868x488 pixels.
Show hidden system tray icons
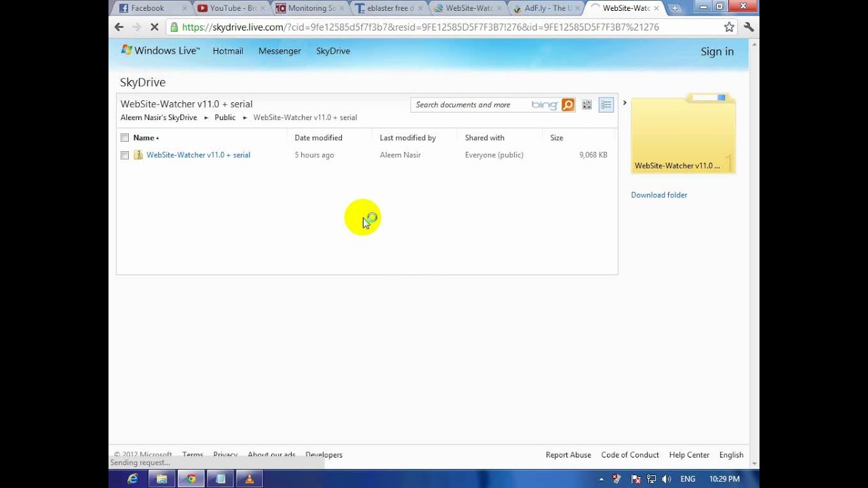click(x=601, y=479)
